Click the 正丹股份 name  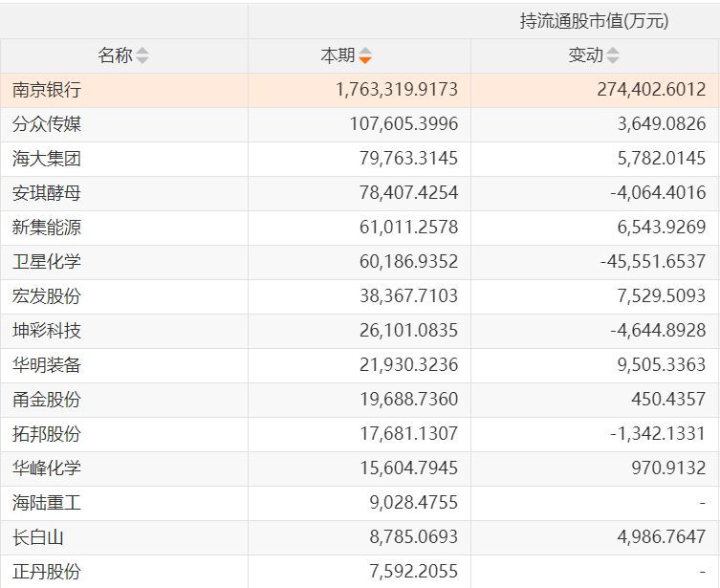pos(47,572)
